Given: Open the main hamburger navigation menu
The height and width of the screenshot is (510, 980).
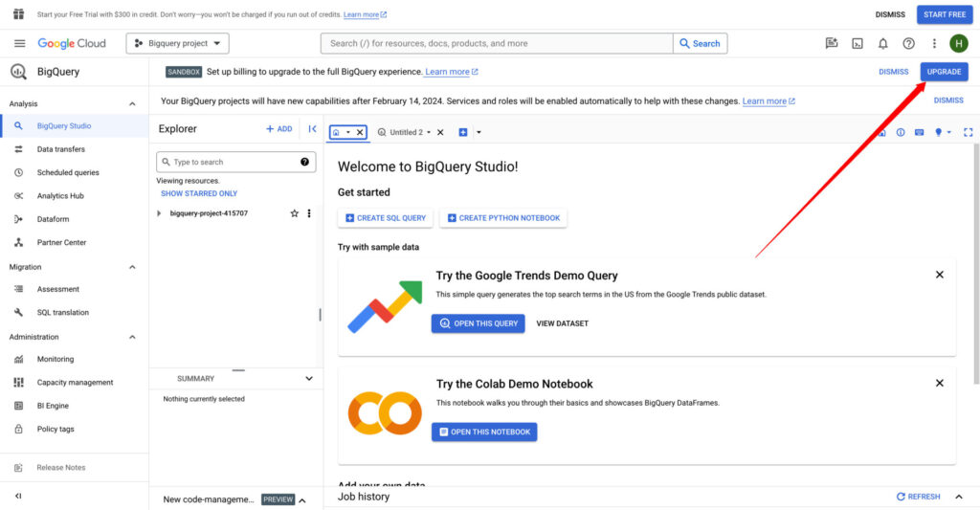Looking at the screenshot, I should [x=19, y=43].
